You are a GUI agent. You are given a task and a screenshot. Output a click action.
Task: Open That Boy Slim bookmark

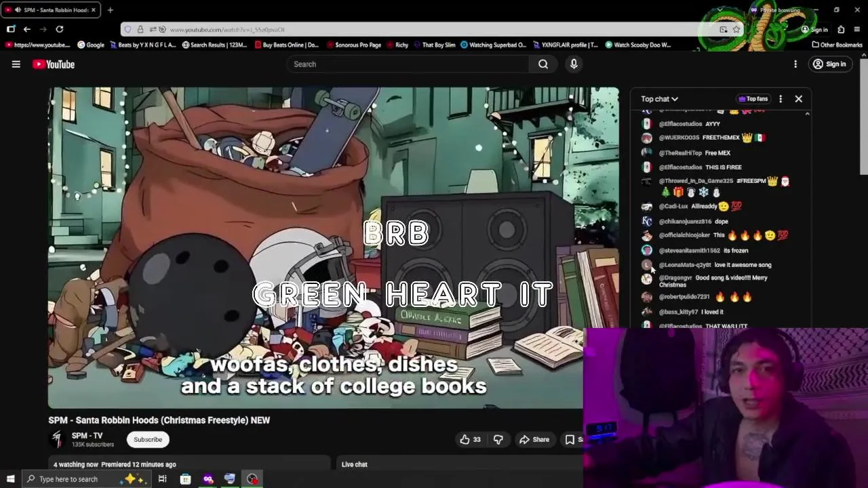(x=434, y=45)
